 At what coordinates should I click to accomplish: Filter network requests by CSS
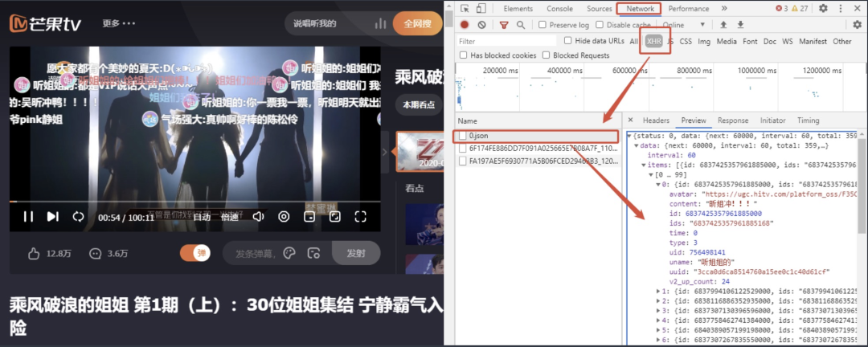[x=686, y=41]
